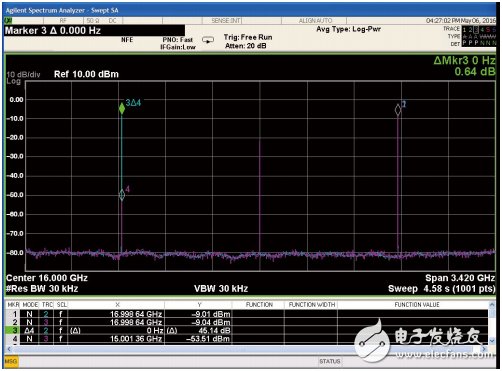Click the ΔMkr3 0 Hz readout
502x371 pixels.
coord(464,60)
